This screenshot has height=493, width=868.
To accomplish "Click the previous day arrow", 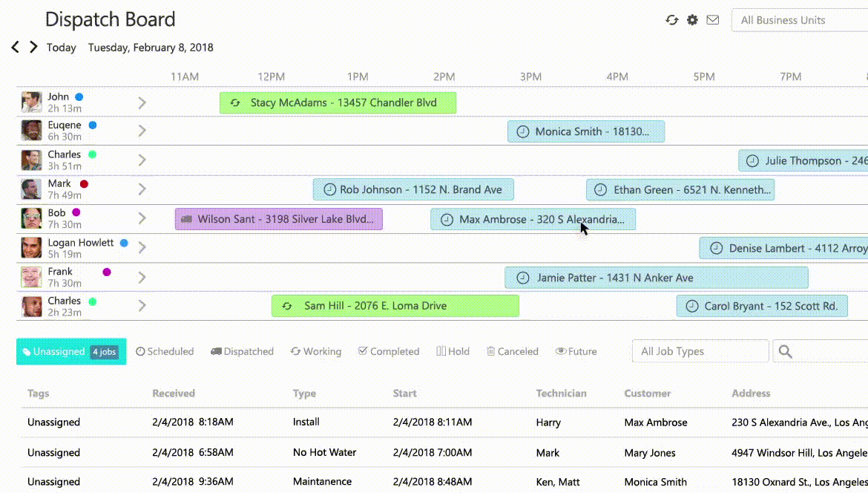I will [14, 47].
